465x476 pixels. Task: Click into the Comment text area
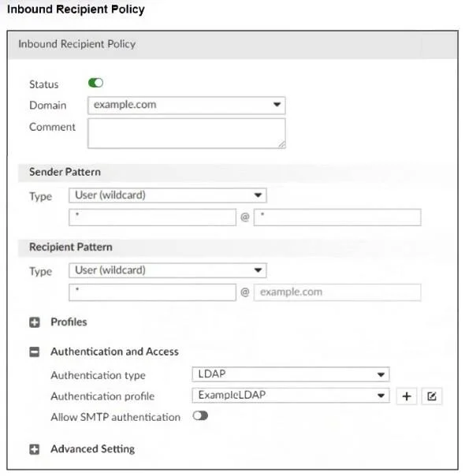coord(186,133)
